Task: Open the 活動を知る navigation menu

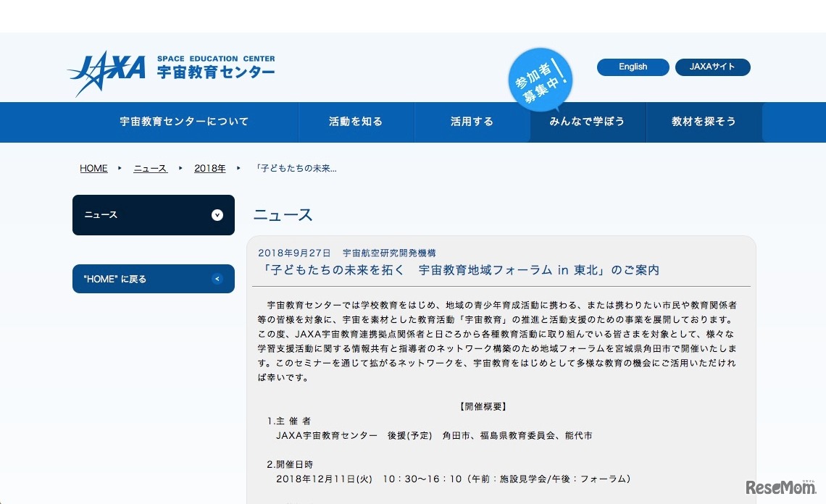Action: click(x=355, y=122)
